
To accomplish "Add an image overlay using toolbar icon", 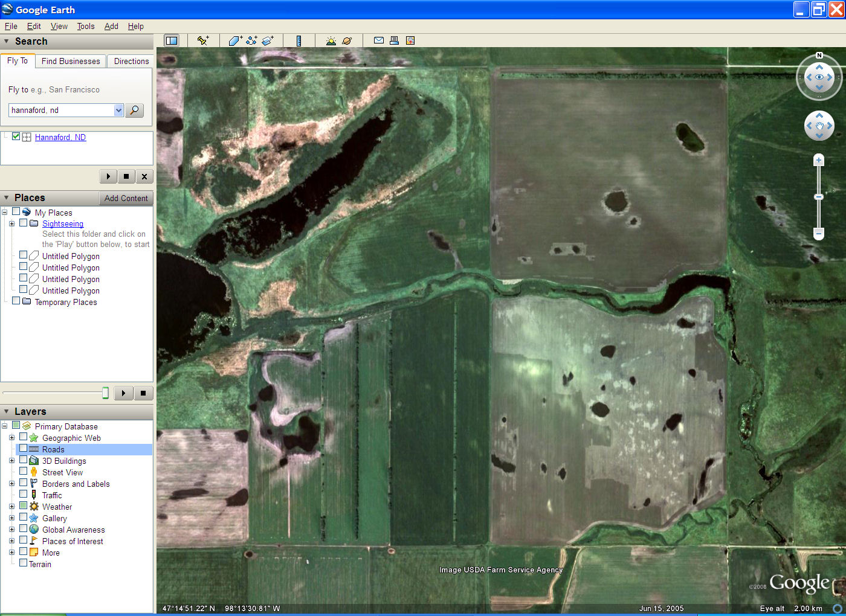I will click(x=268, y=40).
